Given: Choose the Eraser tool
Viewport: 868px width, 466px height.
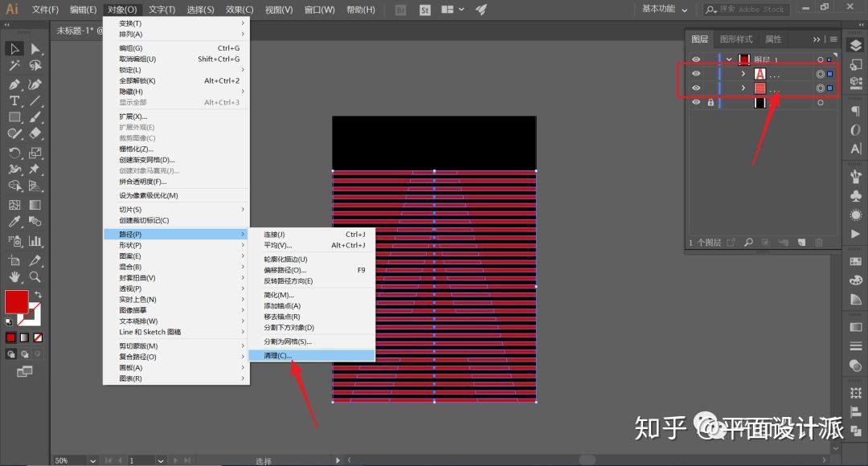Looking at the screenshot, I should (x=35, y=134).
